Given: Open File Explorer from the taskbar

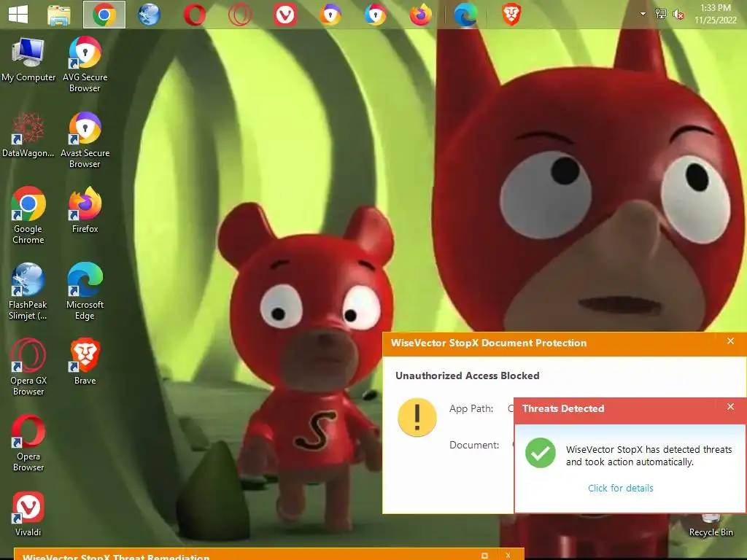Looking at the screenshot, I should [59, 15].
